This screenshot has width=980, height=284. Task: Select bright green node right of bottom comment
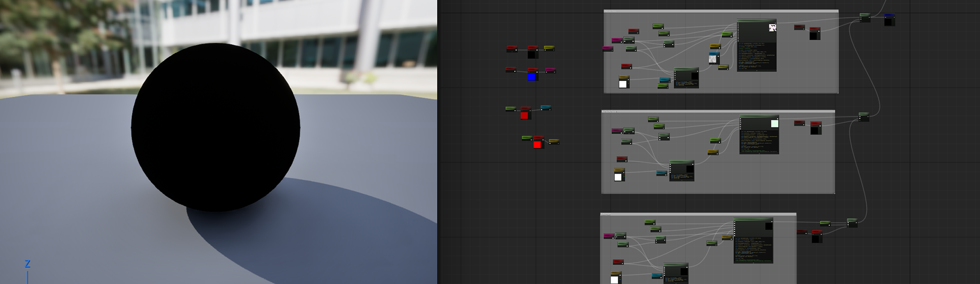[x=825, y=223]
